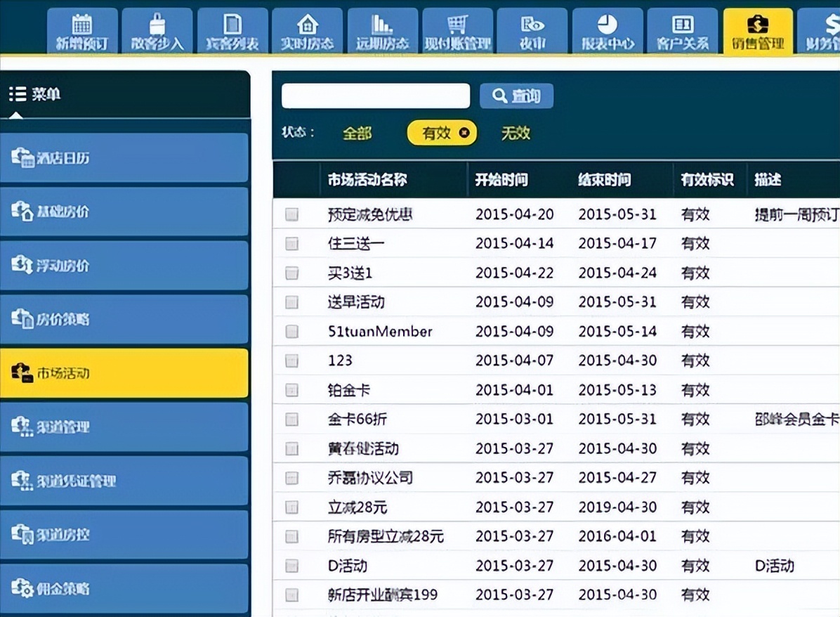This screenshot has width=840, height=617.
Task: Click magnifier icon on 查询 button
Action: coord(499,96)
